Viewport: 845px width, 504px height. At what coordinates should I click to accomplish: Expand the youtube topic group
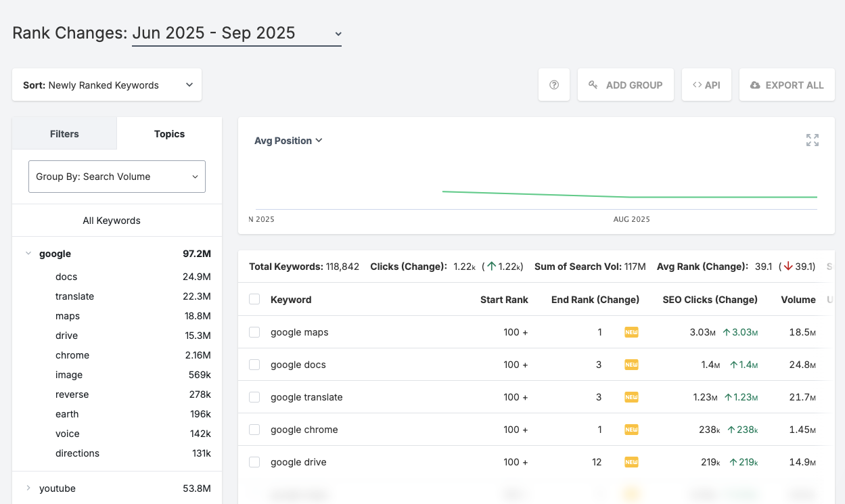coord(28,488)
